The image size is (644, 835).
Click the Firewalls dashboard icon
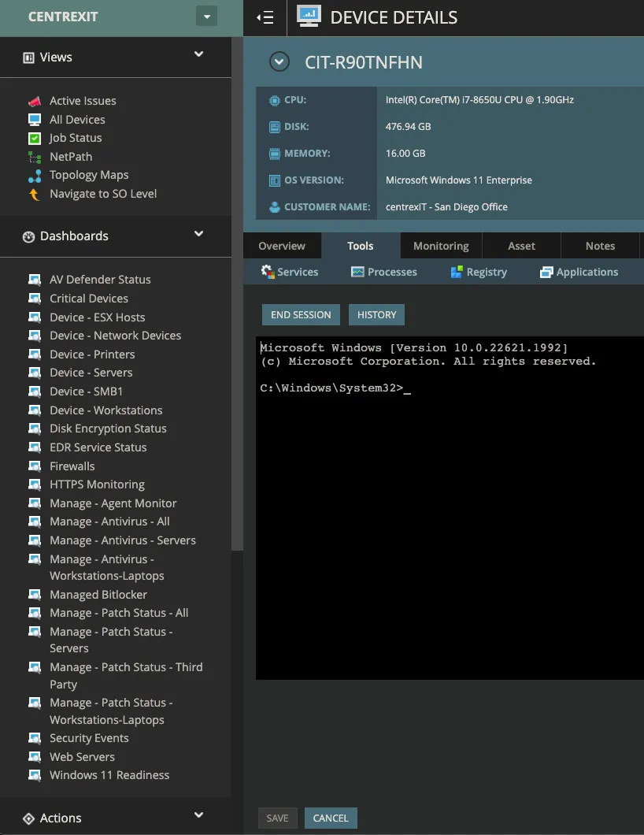(x=35, y=466)
